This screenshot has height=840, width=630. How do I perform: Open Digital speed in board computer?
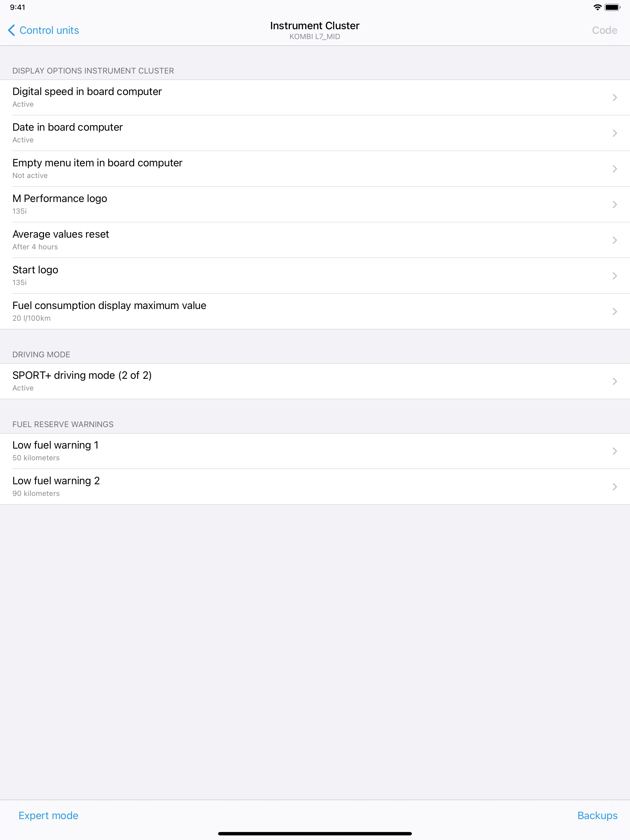click(87, 97)
